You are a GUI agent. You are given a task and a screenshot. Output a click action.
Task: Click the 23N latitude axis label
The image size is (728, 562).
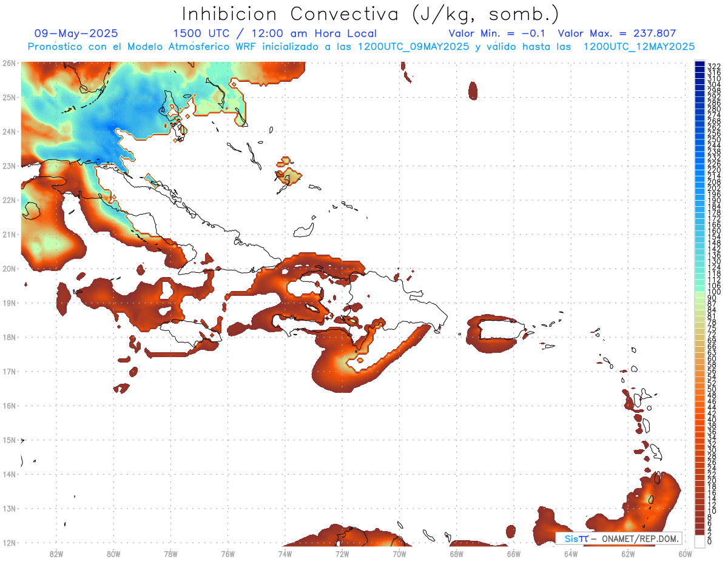[x=9, y=166]
